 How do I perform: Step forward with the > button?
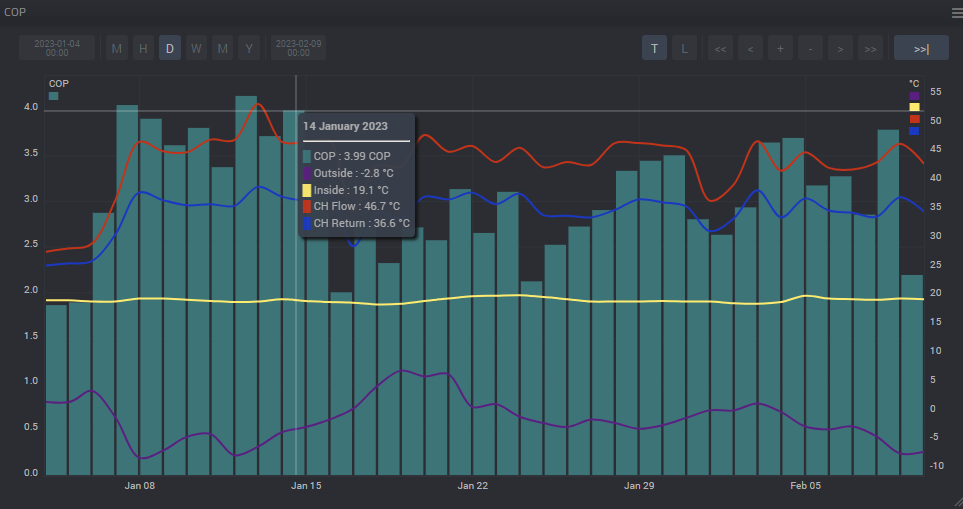(x=841, y=48)
